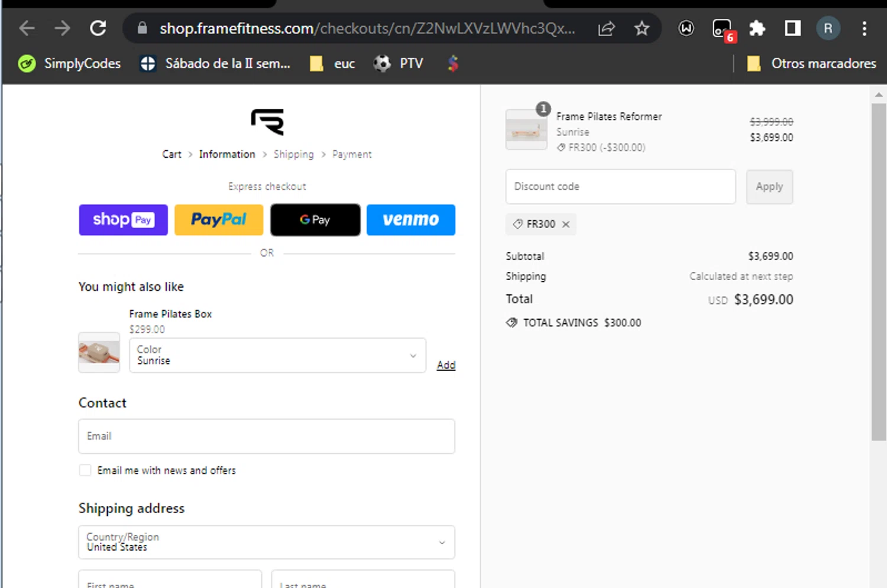
Task: Pay with Google Pay button
Action: pos(315,220)
